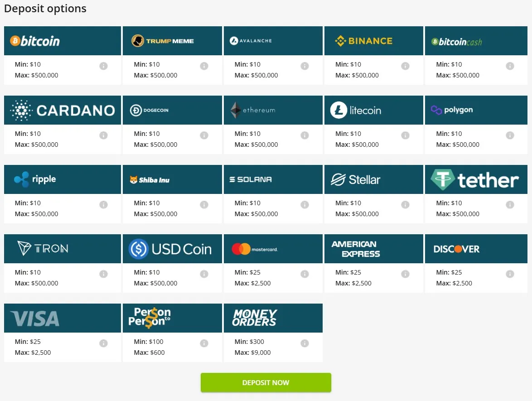This screenshot has height=401, width=532.
Task: Open info icon for Litecoin limits
Action: click(x=405, y=135)
